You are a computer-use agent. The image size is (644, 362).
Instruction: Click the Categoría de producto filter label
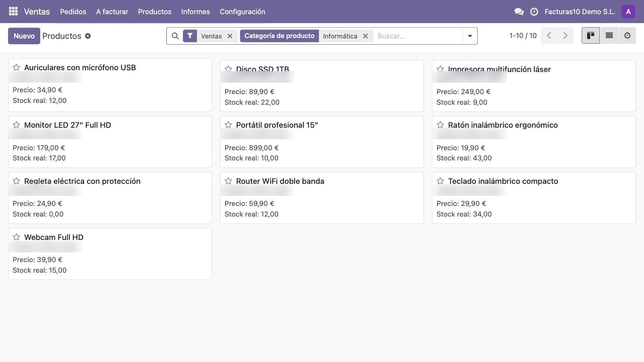tap(280, 36)
